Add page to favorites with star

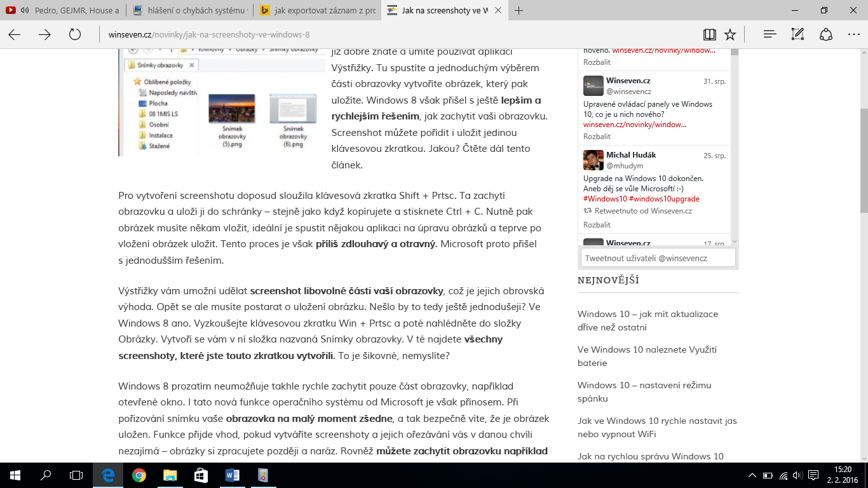pyautogui.click(x=730, y=34)
